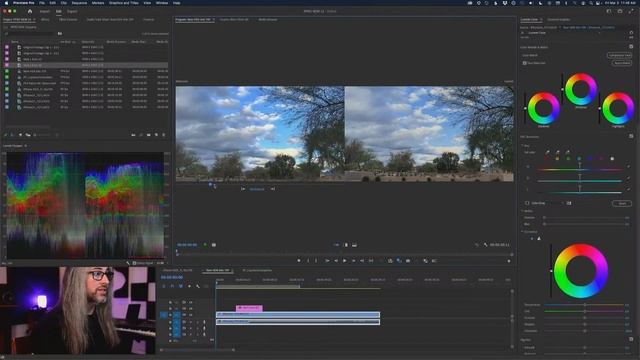Step back one frame in Program monitor

(336, 260)
